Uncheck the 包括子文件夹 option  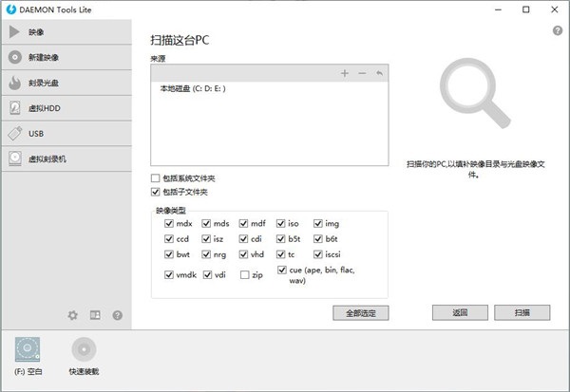click(156, 193)
